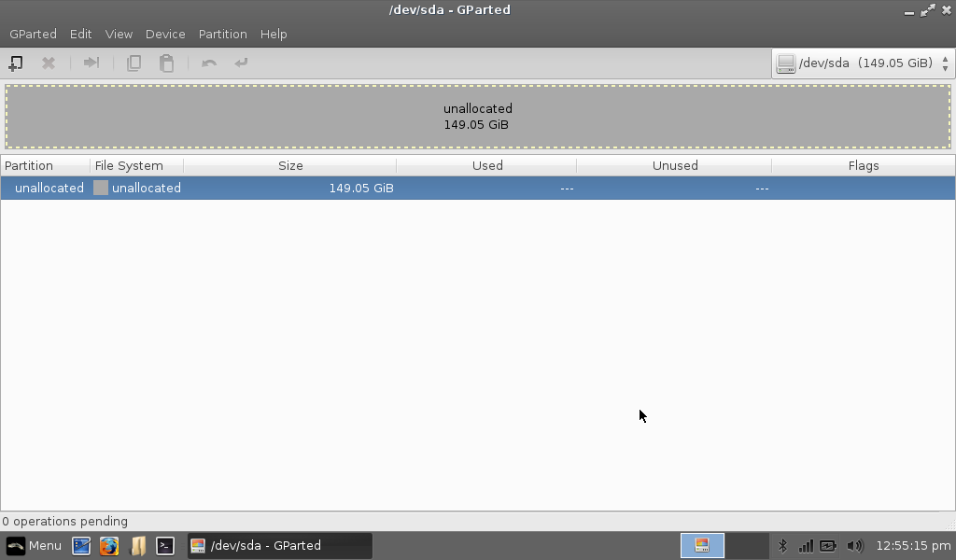The width and height of the screenshot is (956, 560).
Task: Expand the Device menu
Action: click(165, 34)
